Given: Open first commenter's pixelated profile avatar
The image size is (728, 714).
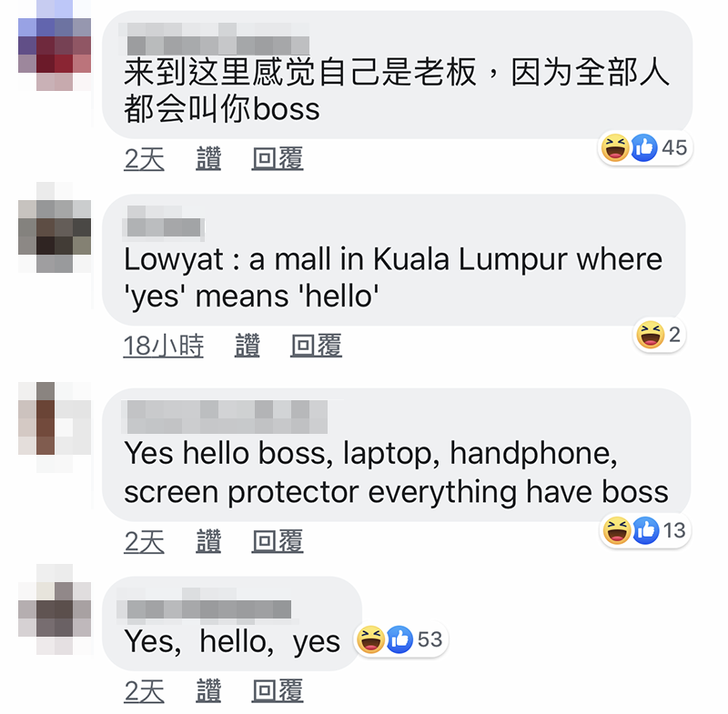Looking at the screenshot, I should pos(55,45).
